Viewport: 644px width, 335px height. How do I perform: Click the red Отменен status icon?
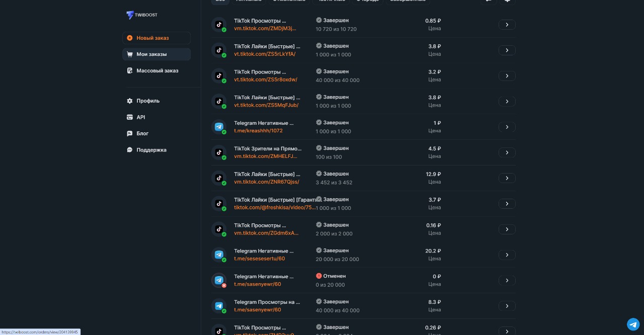coord(318,276)
